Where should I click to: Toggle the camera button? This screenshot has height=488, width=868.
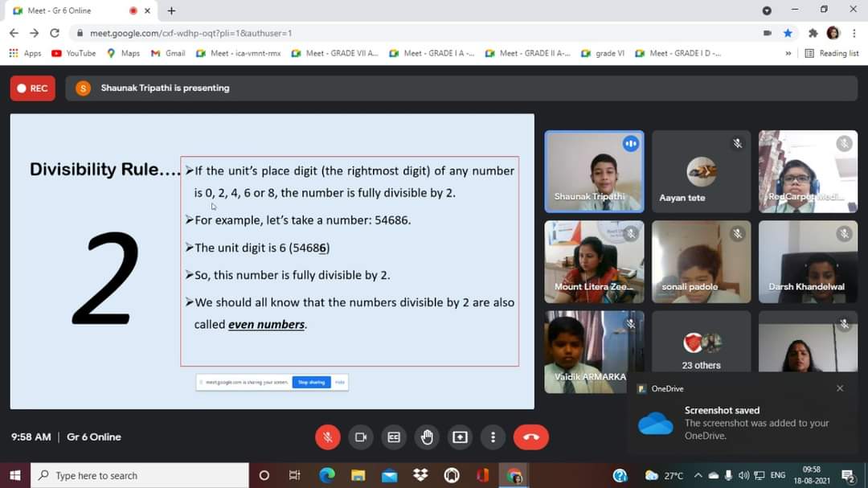coord(360,437)
